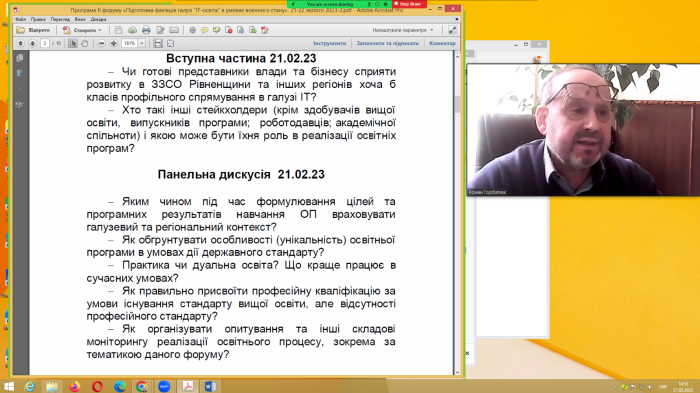
Task: Click the Zoom in plus button
Action: click(113, 43)
